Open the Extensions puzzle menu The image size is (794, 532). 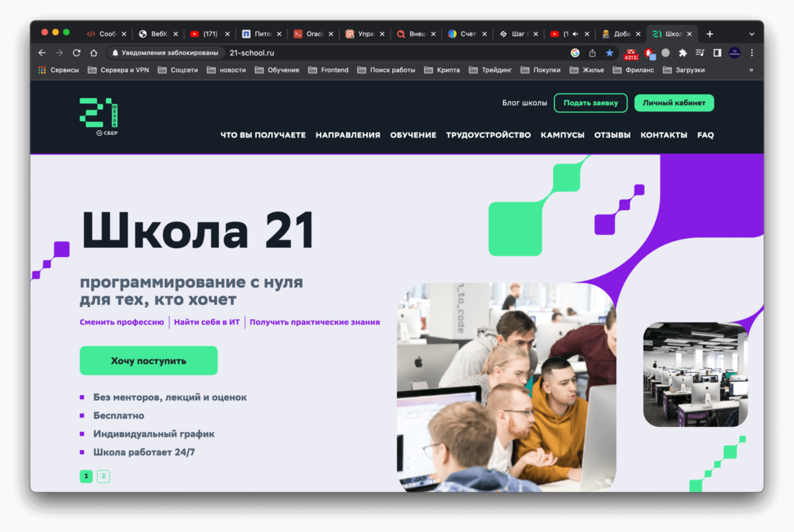click(683, 53)
